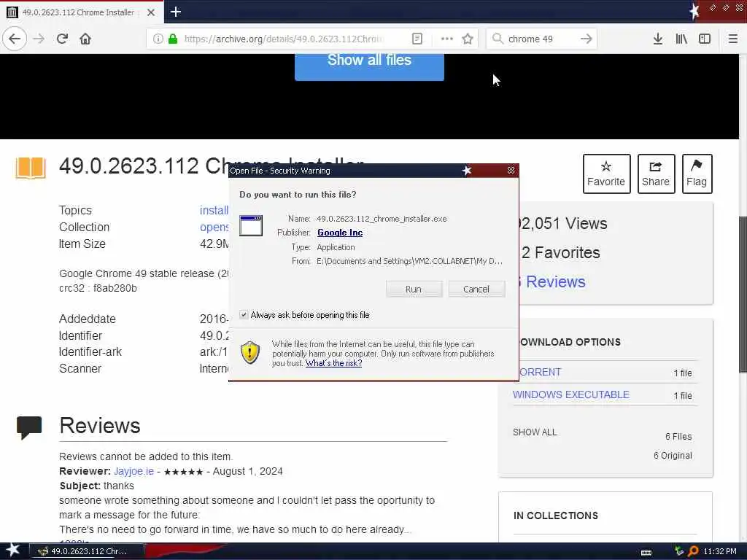Image resolution: width=747 pixels, height=560 pixels.
Task: Close the Open File security dialog
Action: 511,170
